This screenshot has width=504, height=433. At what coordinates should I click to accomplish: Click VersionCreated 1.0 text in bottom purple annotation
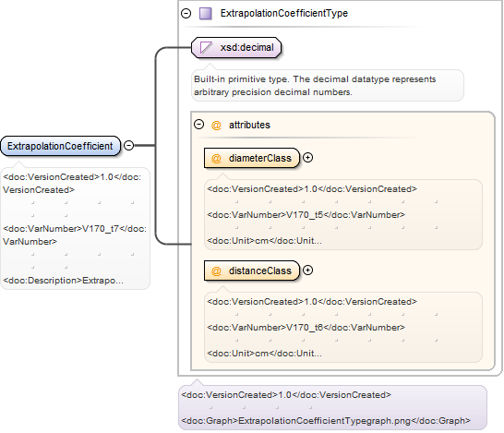pyautogui.click(x=286, y=394)
